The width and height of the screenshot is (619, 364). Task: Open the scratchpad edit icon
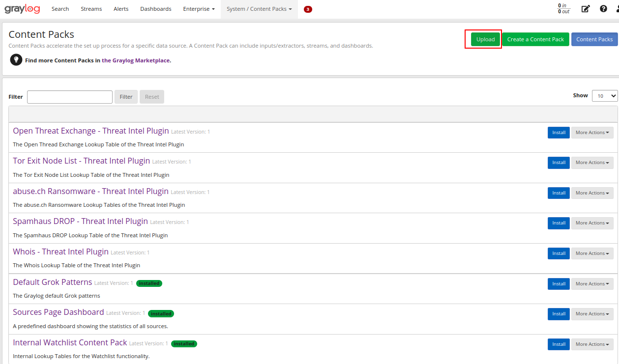585,9
